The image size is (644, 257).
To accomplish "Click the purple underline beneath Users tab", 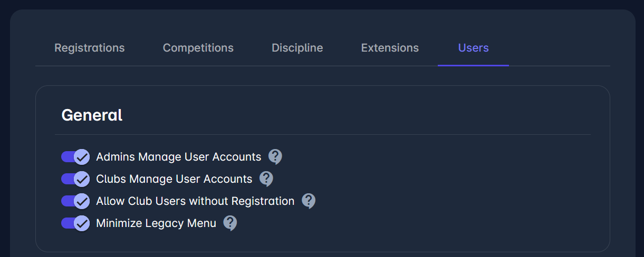I will [473, 65].
